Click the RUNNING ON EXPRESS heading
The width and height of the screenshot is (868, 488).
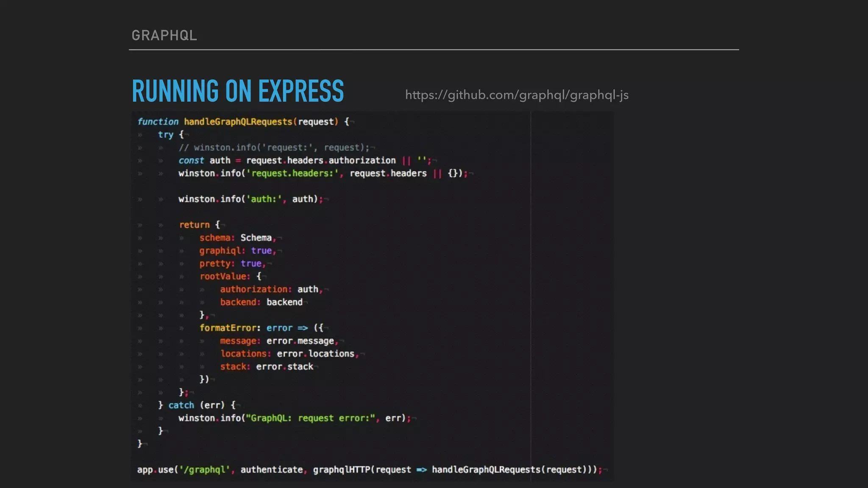(x=238, y=91)
